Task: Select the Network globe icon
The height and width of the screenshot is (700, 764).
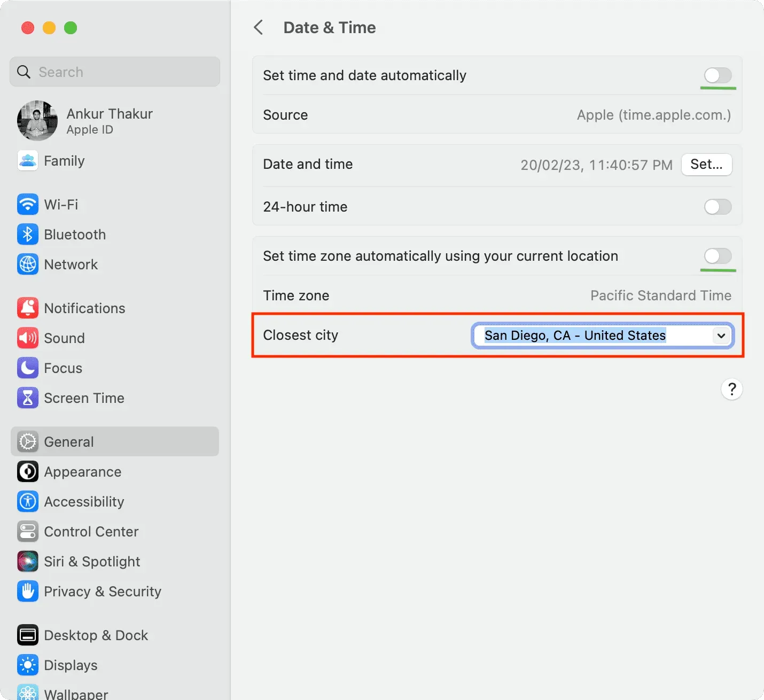Action: click(x=27, y=265)
